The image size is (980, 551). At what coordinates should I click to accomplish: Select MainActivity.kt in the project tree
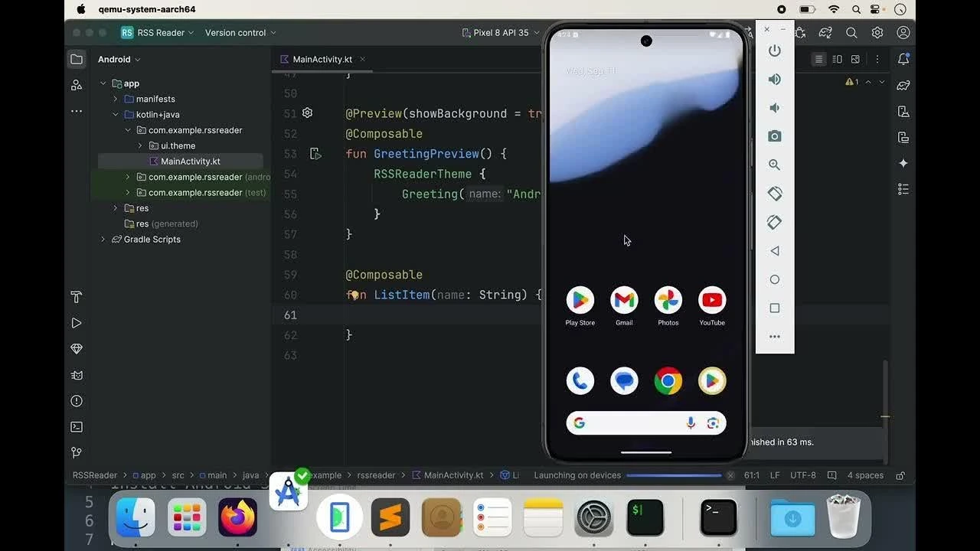pyautogui.click(x=190, y=161)
